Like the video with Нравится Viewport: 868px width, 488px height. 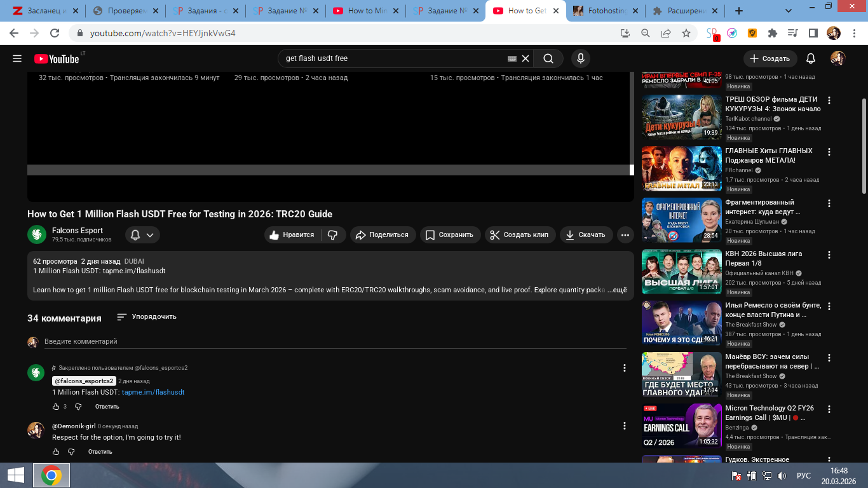click(x=292, y=235)
